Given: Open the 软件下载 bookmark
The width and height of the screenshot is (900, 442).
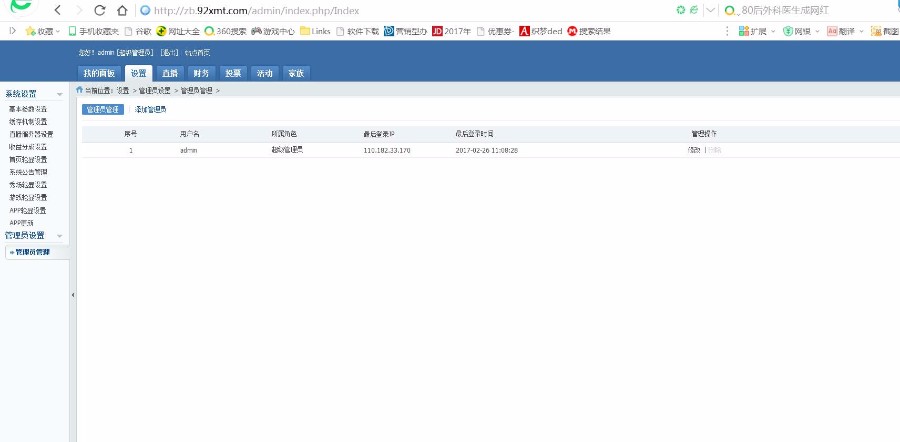Looking at the screenshot, I should click(357, 32).
